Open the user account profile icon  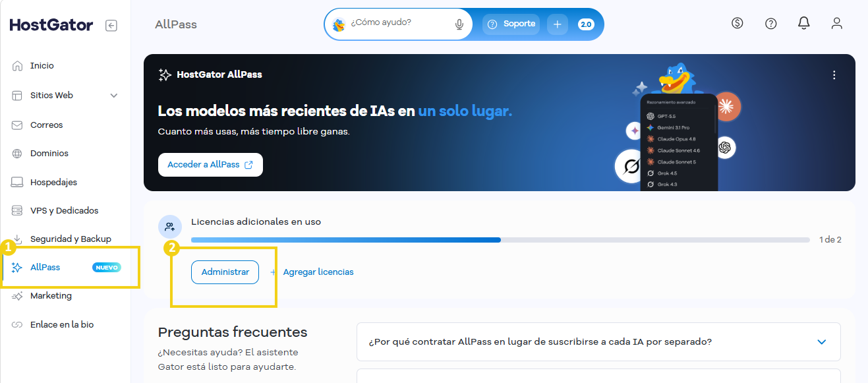(x=836, y=23)
